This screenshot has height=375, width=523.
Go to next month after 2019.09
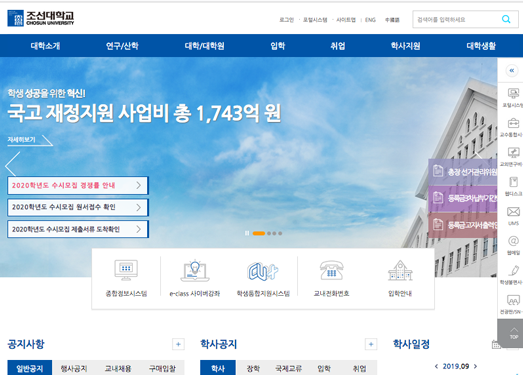point(476,366)
